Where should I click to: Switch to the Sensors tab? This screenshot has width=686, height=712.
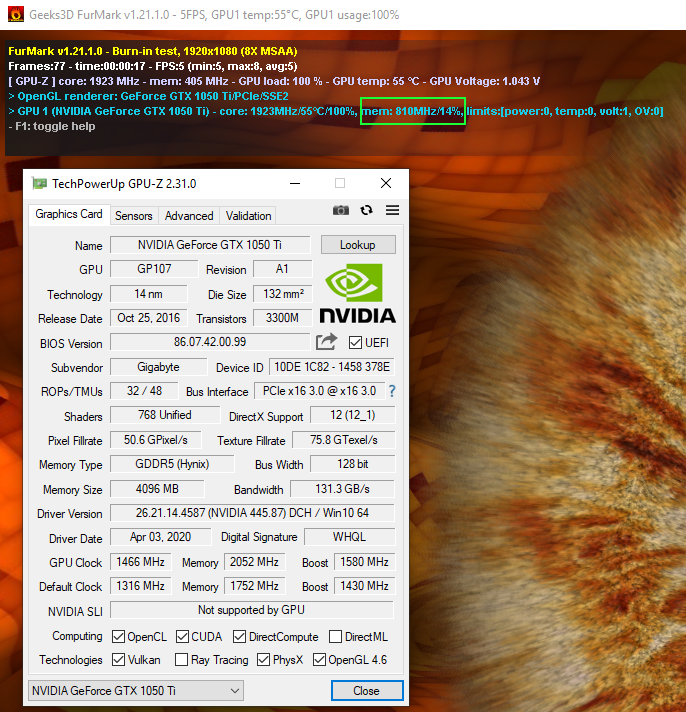click(x=133, y=216)
